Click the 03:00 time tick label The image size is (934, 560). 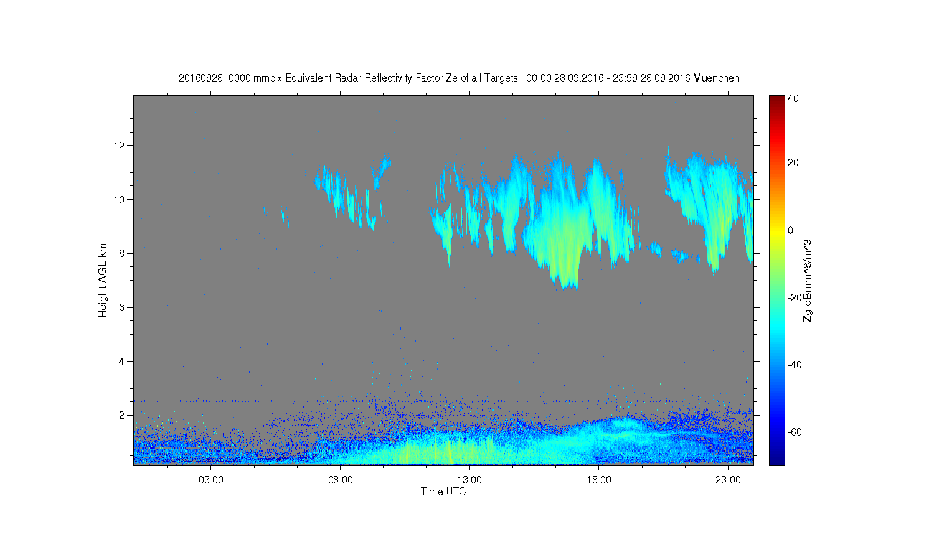[x=211, y=480]
